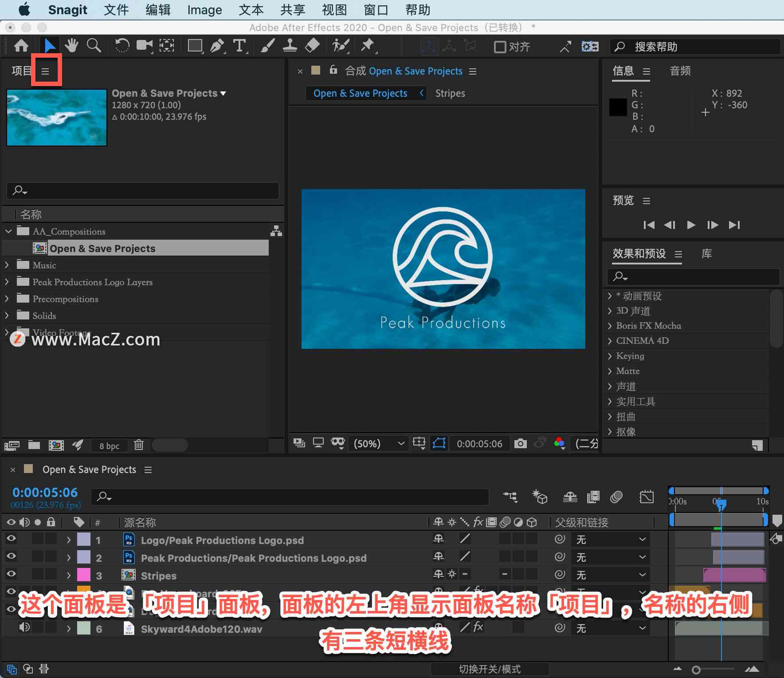Select the Hand tool

pos(71,46)
